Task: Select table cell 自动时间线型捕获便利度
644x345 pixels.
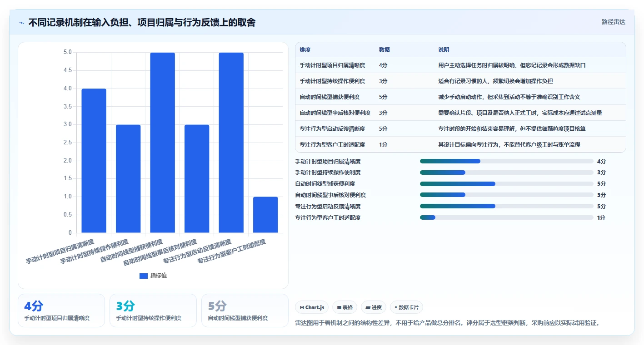Action: pyautogui.click(x=329, y=97)
